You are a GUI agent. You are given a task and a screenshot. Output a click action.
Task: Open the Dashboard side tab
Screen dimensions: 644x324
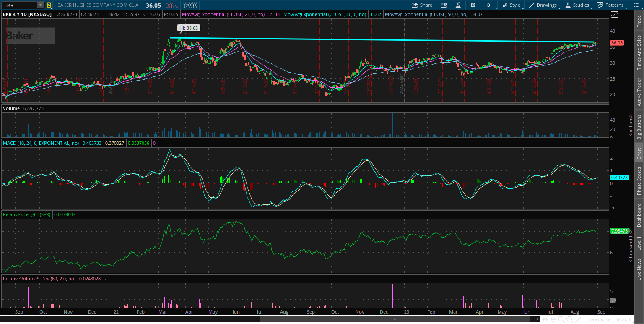click(x=639, y=215)
